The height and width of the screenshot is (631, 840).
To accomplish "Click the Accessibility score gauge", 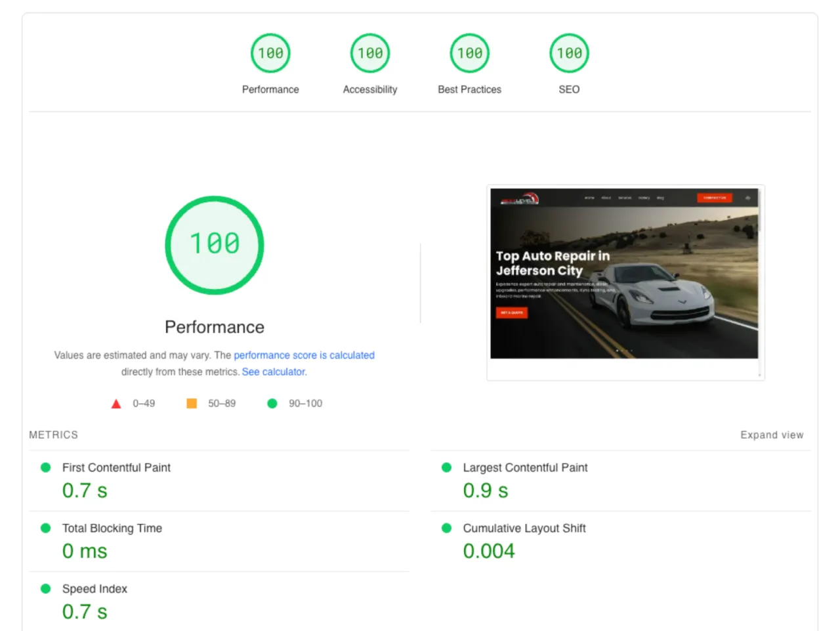I will click(x=369, y=53).
